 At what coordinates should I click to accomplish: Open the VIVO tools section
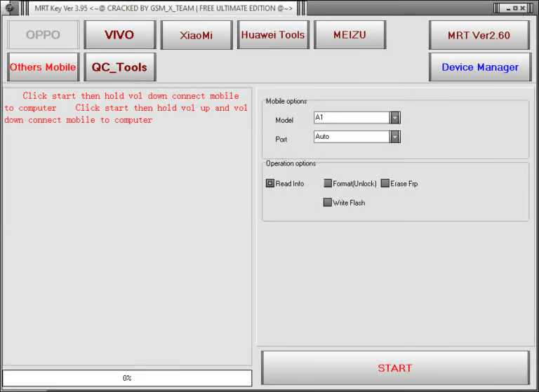(x=119, y=34)
